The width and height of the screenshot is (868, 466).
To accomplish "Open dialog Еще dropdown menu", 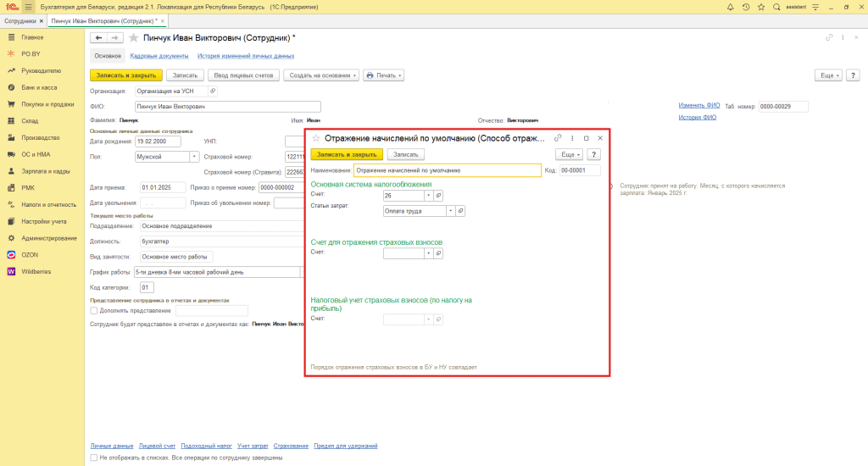I will [x=569, y=154].
